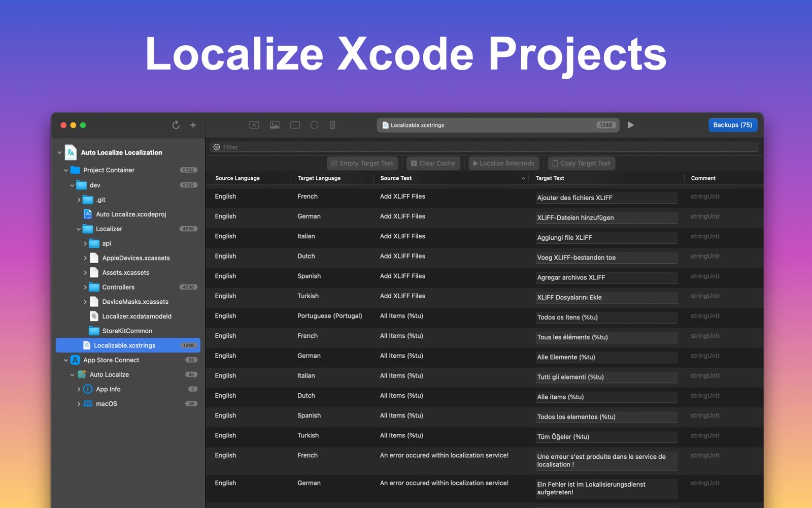The image size is (812, 508).
Task: Click the macOS laptop icon in sidebar
Action: (88, 404)
